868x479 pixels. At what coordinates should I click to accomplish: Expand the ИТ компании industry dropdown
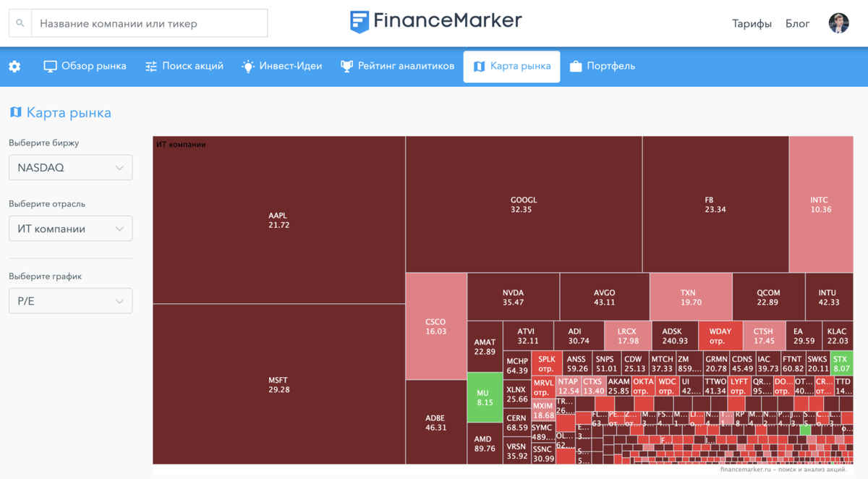tap(70, 228)
